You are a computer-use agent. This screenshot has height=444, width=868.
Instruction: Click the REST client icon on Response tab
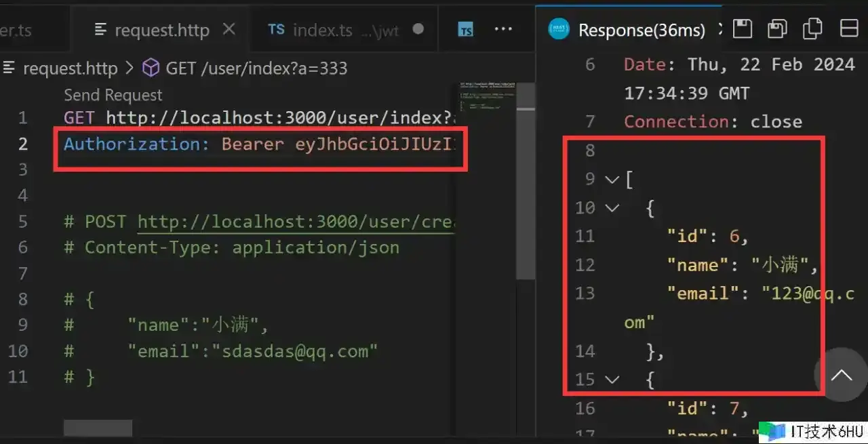(559, 29)
